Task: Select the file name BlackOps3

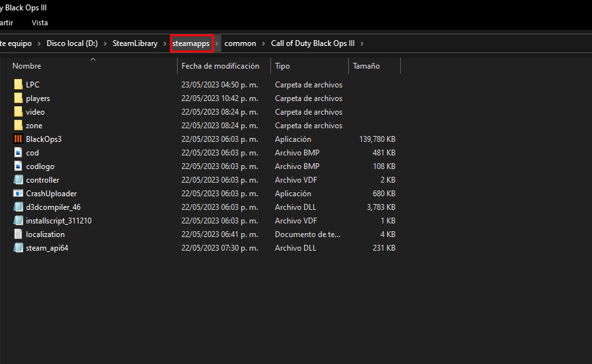Action: point(44,139)
